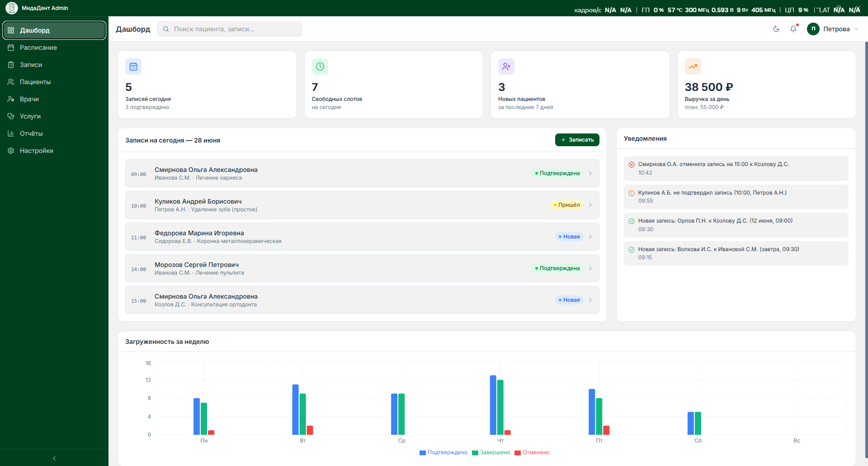Click the cancelled-record icon in Смирнова notification
This screenshot has height=466, width=868.
click(x=632, y=165)
